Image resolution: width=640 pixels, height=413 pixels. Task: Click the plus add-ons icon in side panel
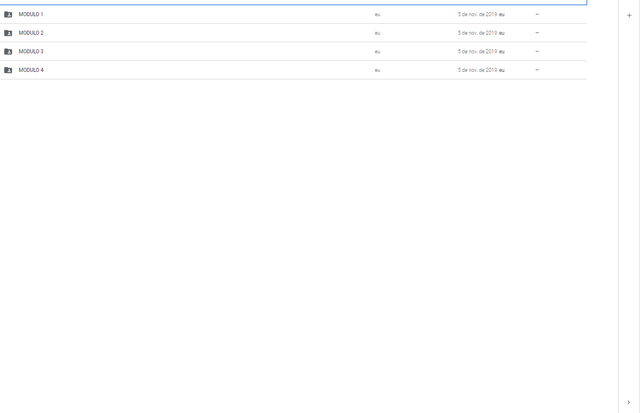(x=629, y=16)
